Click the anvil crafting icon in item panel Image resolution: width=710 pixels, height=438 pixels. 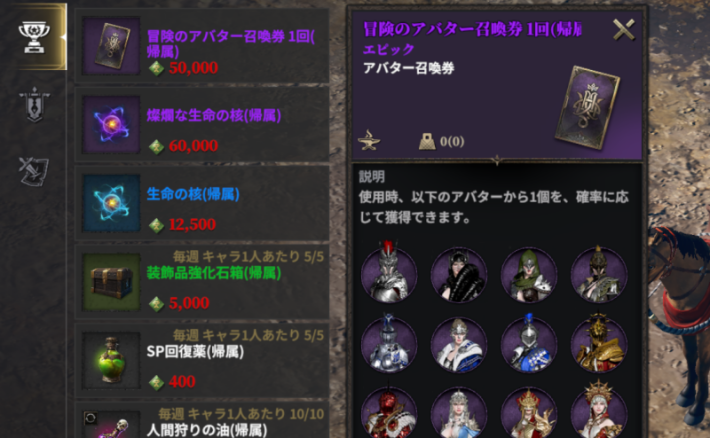[369, 140]
